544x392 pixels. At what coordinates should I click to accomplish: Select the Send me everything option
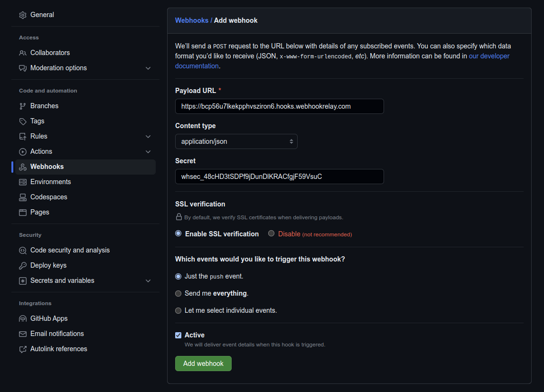[178, 293]
